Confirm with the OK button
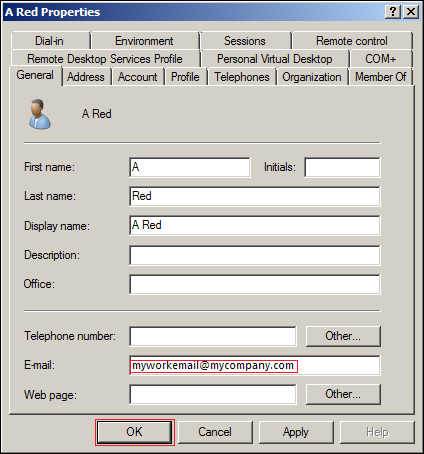Viewport: 424px width, 454px height. (135, 432)
